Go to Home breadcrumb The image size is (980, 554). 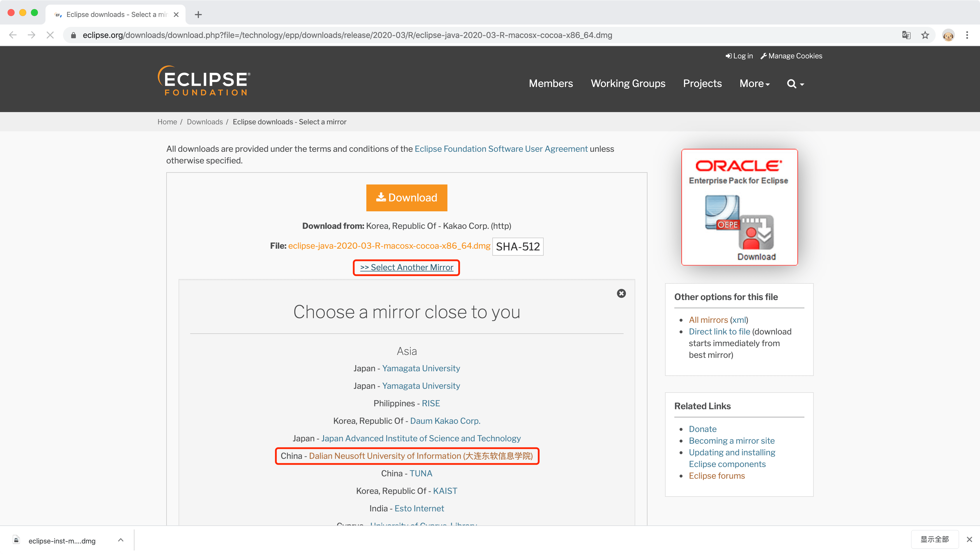(167, 122)
